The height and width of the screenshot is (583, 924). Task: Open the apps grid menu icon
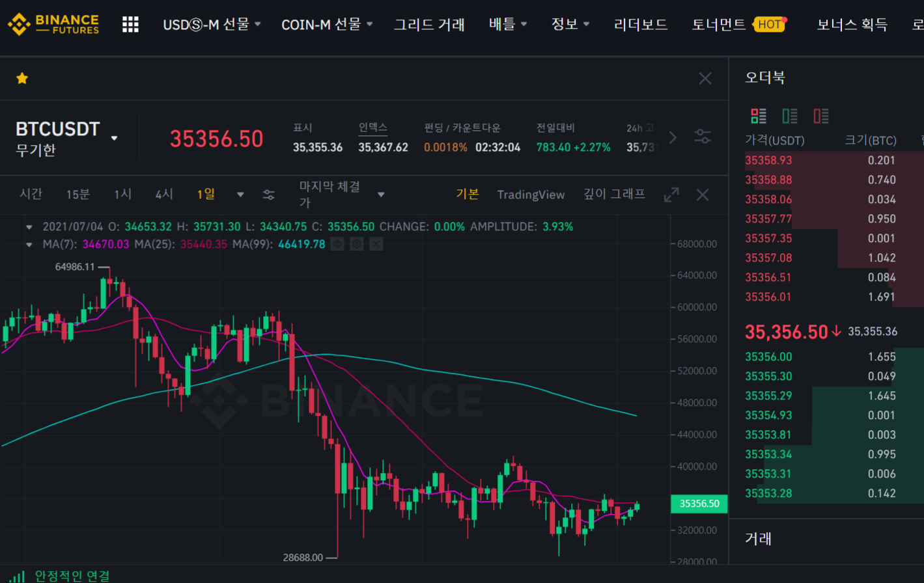(x=130, y=25)
